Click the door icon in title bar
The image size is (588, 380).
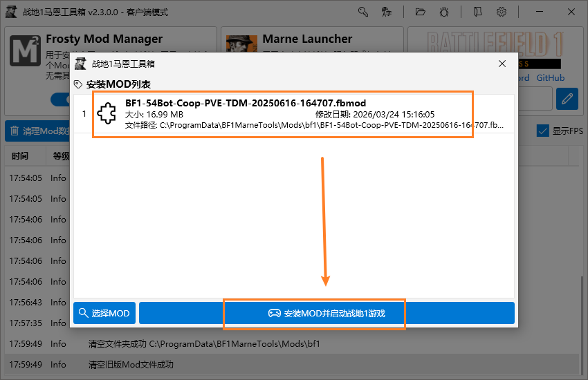tap(477, 12)
